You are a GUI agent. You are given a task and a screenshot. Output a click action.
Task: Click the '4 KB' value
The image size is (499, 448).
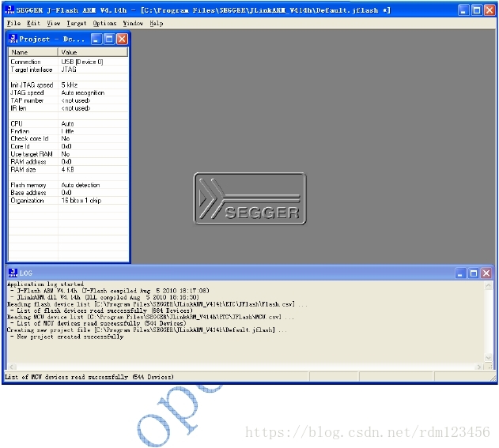(x=67, y=169)
